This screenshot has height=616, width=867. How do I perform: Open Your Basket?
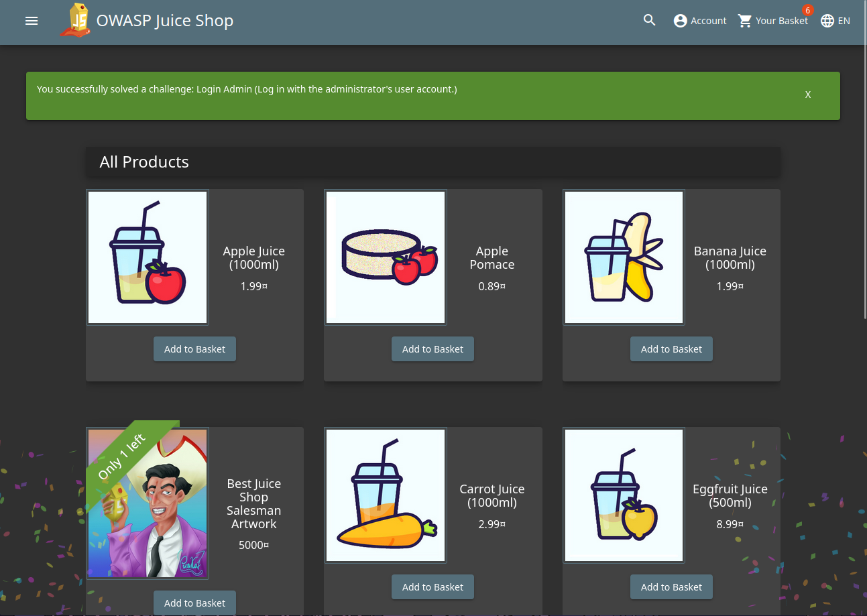click(x=773, y=21)
